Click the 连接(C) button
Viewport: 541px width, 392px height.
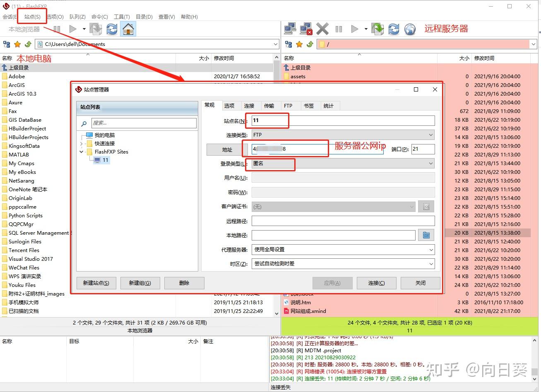click(x=376, y=283)
